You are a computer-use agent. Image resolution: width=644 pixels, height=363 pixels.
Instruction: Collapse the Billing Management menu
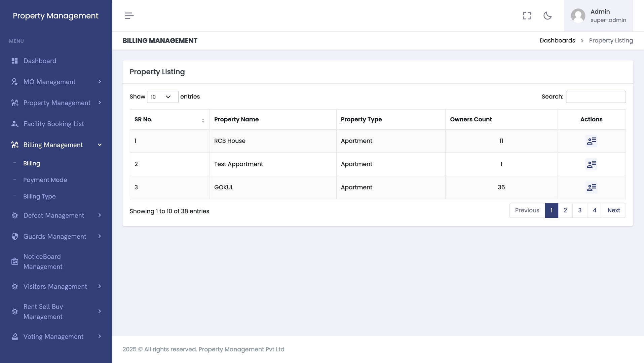[100, 145]
